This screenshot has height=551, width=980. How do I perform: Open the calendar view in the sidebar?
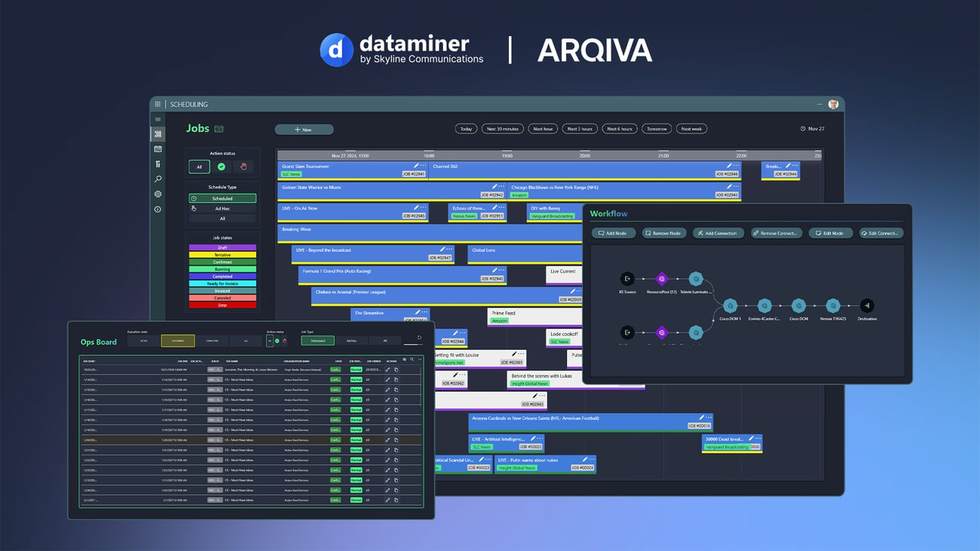[158, 149]
